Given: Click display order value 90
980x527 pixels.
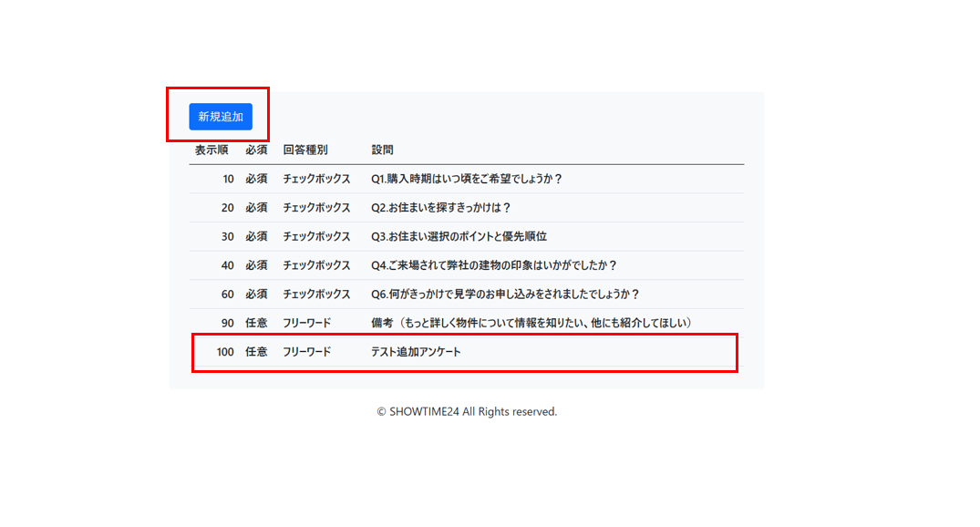Looking at the screenshot, I should 228,323.
